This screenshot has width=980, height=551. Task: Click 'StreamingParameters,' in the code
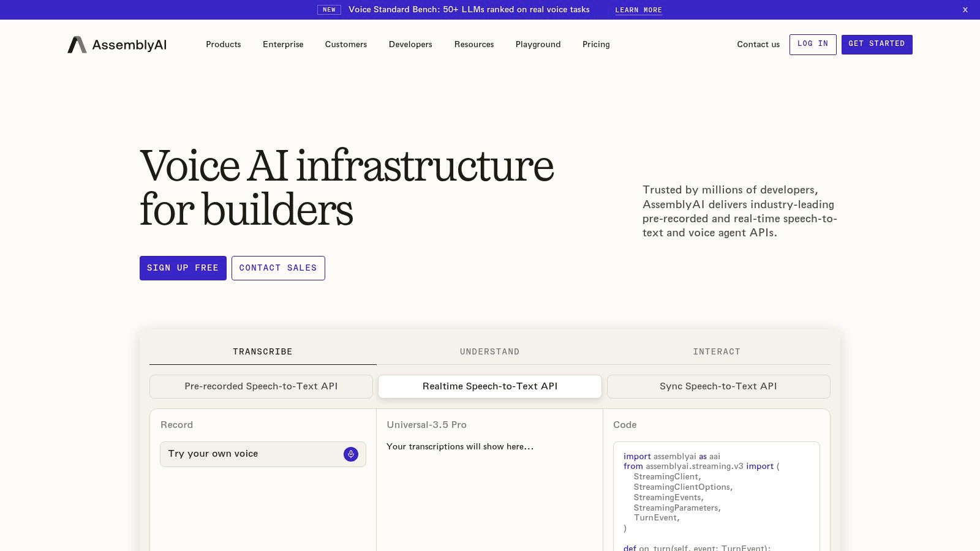coord(677,508)
